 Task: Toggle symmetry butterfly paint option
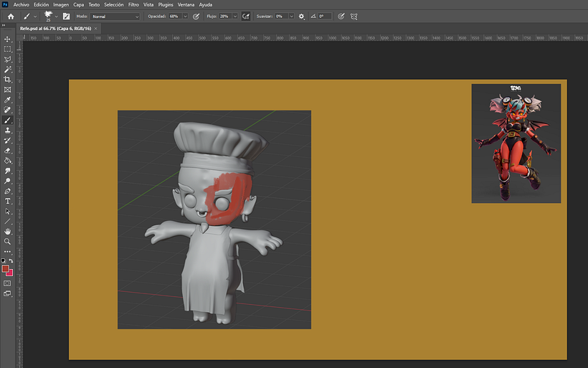[354, 16]
